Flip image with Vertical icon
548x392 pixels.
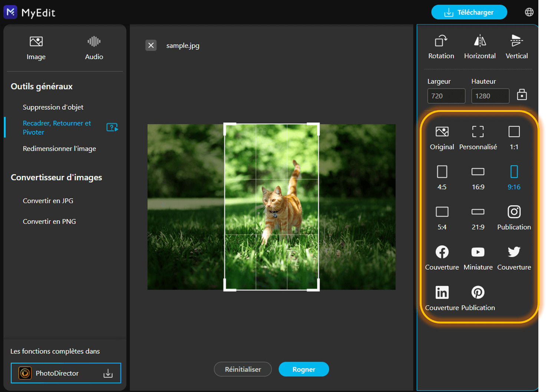point(516,47)
